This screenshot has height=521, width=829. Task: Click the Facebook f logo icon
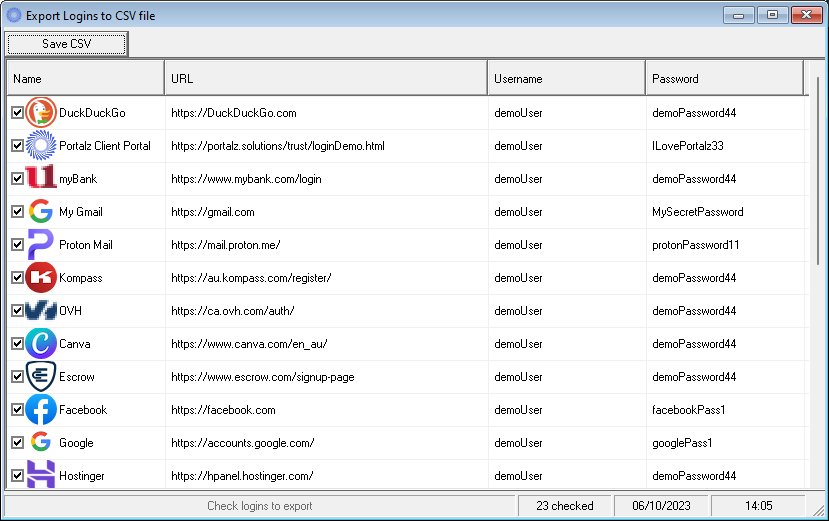[41, 409]
